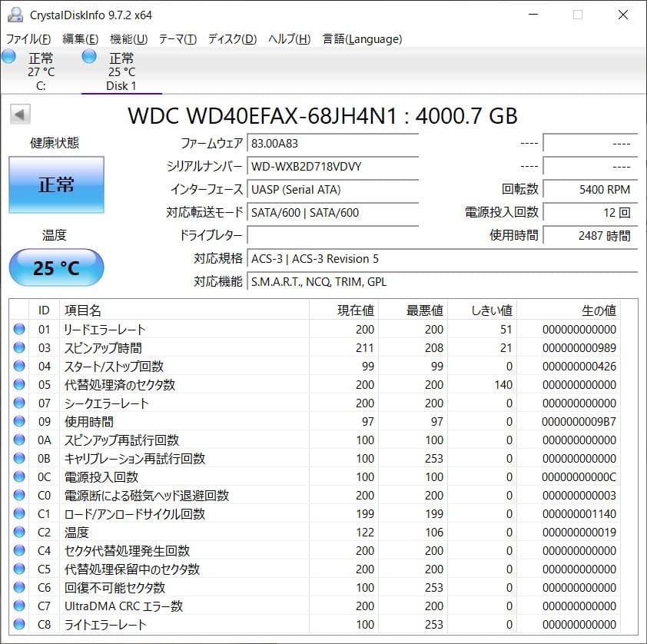Click the blue status dot next to リードエラーレート
The width and height of the screenshot is (647, 644).
point(18,330)
